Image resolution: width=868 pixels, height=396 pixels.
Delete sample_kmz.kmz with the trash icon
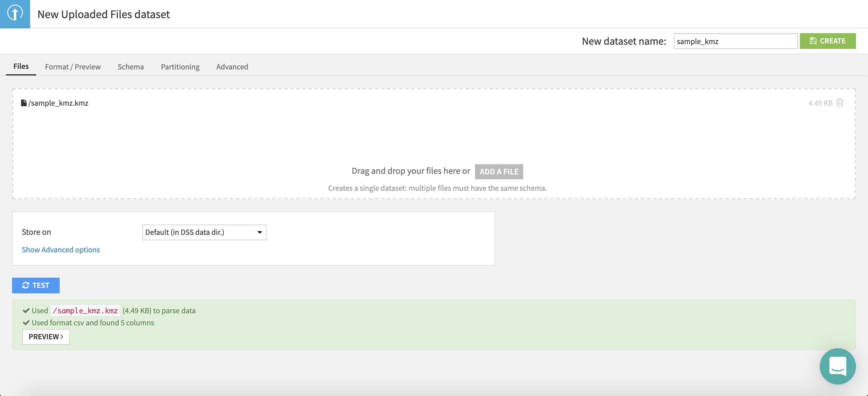(x=840, y=103)
